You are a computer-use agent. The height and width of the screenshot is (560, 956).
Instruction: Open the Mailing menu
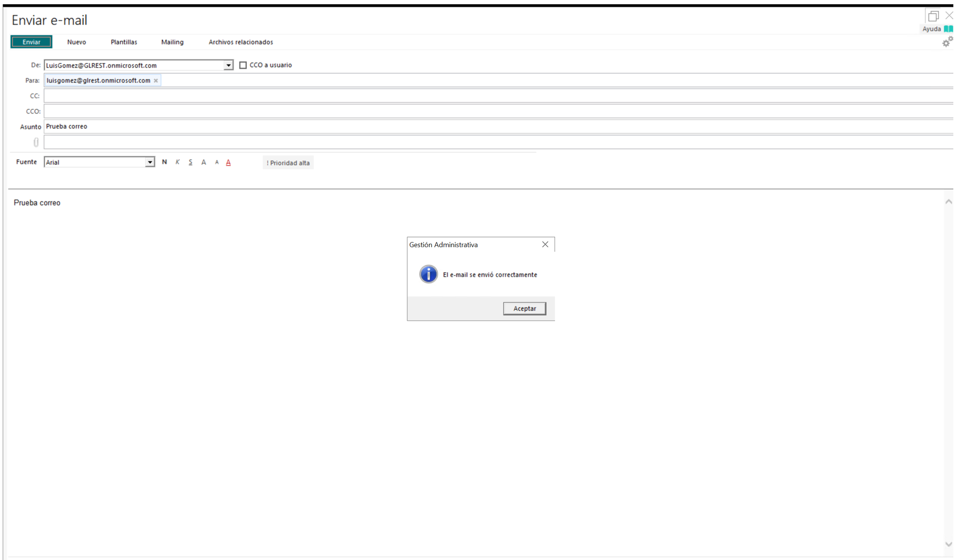click(172, 42)
